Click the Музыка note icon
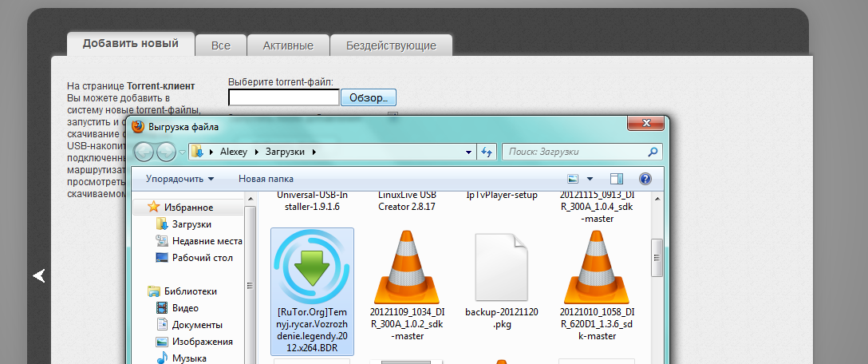The height and width of the screenshot is (364, 868). pyautogui.click(x=162, y=358)
